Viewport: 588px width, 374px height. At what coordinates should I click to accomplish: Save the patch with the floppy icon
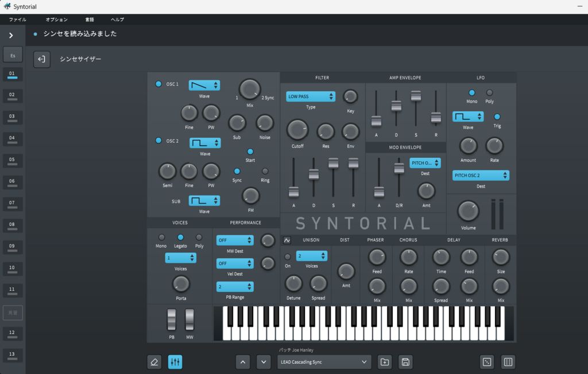pos(405,362)
